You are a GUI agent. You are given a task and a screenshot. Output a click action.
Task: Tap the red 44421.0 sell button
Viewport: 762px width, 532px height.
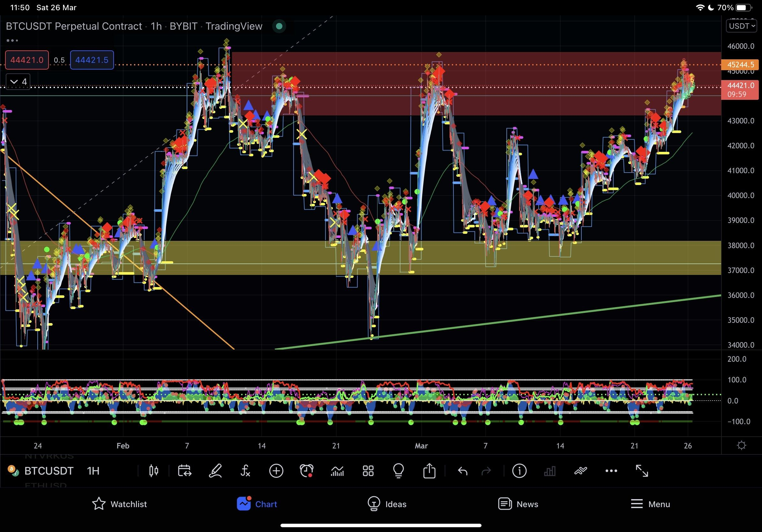[x=27, y=60]
